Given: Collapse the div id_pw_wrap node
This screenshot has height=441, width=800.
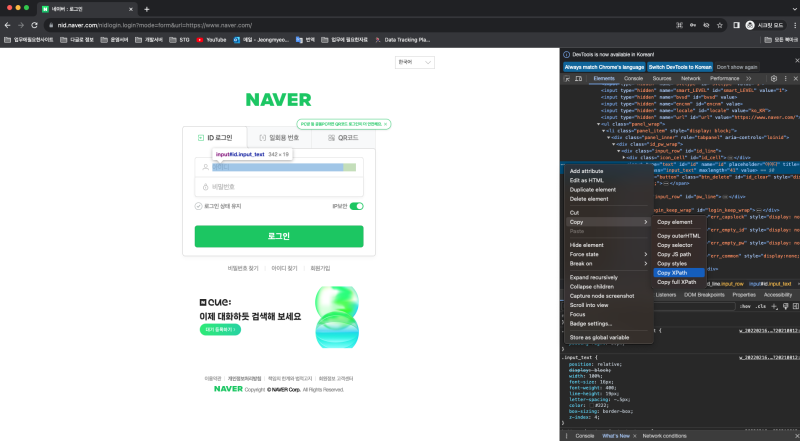Looking at the screenshot, I should click(614, 144).
